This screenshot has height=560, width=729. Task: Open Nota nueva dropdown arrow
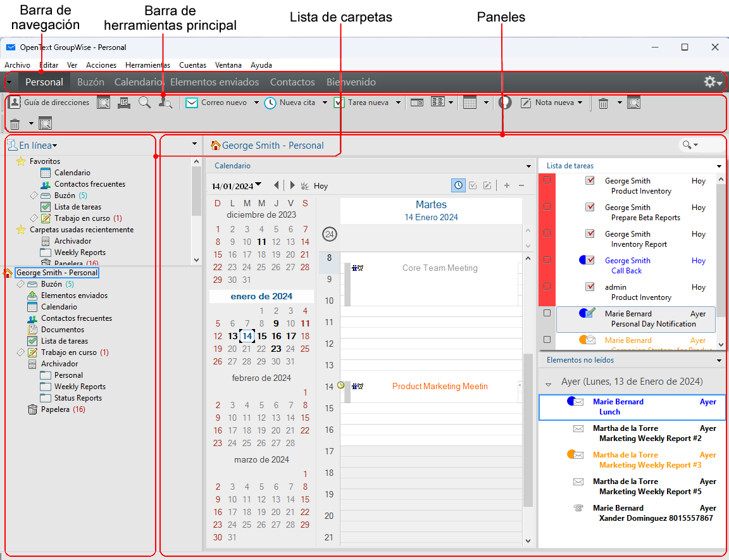coord(580,103)
